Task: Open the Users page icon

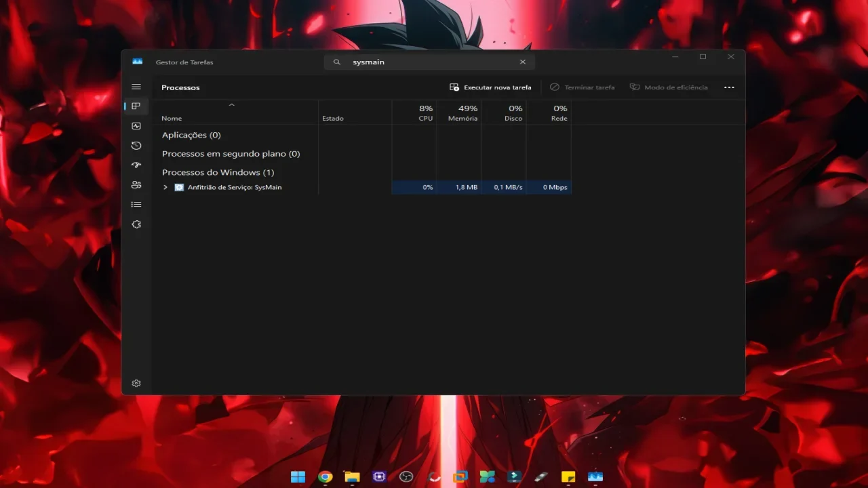Action: [136, 184]
